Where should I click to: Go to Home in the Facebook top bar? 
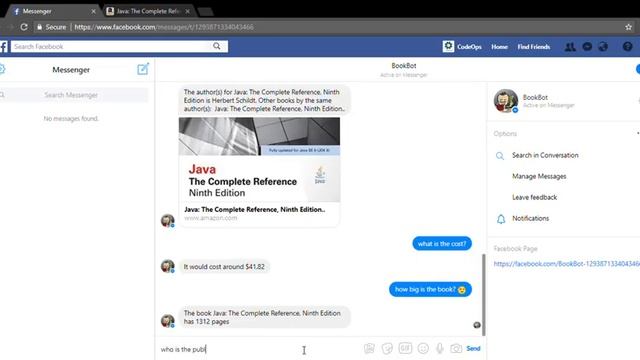pos(499,47)
